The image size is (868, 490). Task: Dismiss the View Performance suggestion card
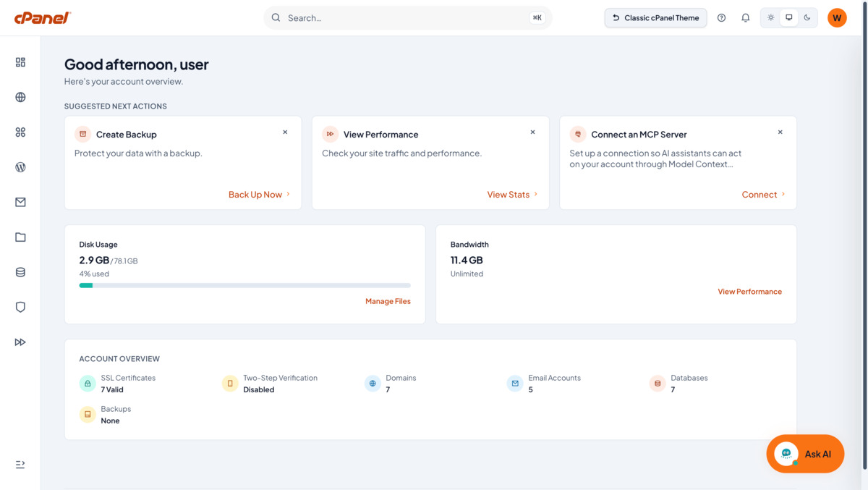point(533,132)
